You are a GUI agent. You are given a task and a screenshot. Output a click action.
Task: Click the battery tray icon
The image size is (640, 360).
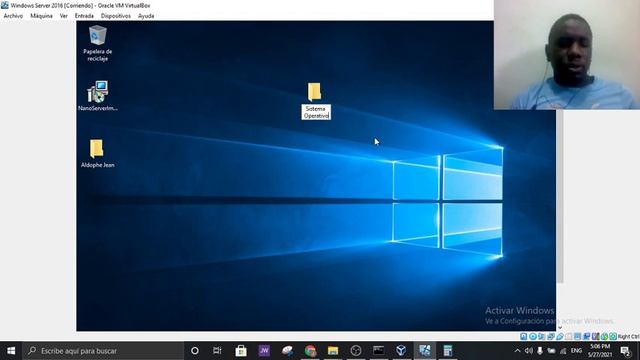coord(551,351)
